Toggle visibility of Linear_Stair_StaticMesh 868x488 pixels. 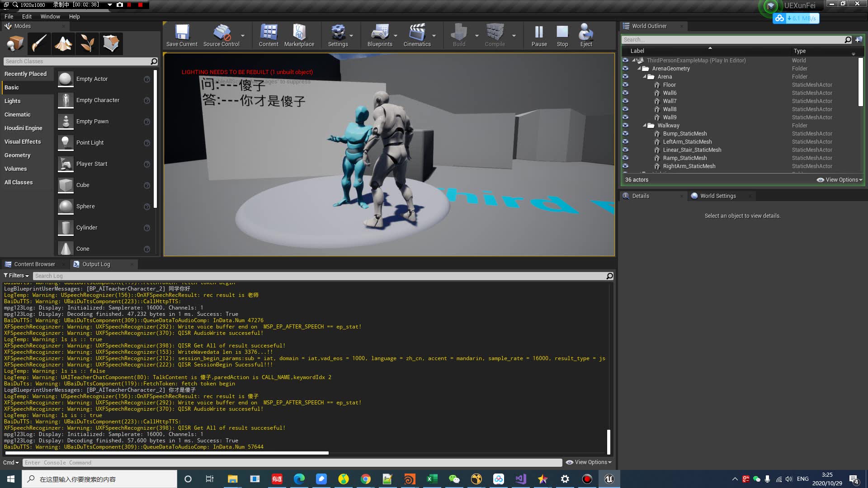[625, 150]
